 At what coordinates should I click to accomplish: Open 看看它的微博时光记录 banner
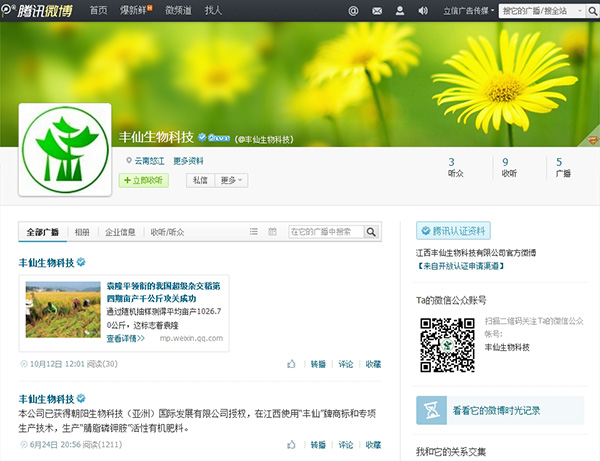500,411
